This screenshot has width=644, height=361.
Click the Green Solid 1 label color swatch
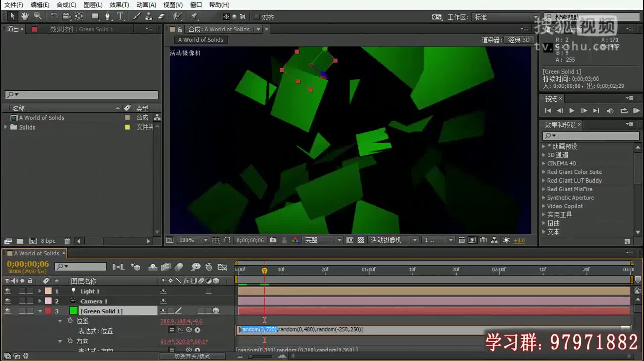click(48, 311)
